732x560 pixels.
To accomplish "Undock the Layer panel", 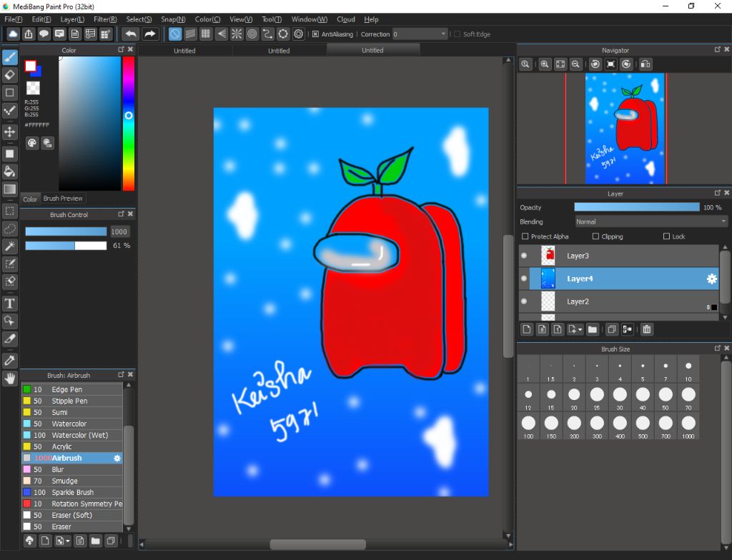I will tap(718, 193).
